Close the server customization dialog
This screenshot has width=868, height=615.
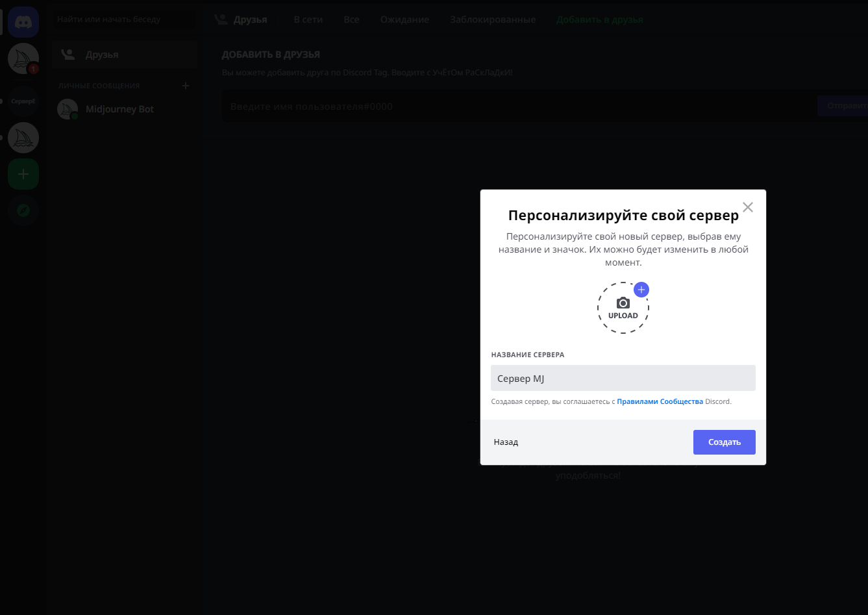[748, 207]
